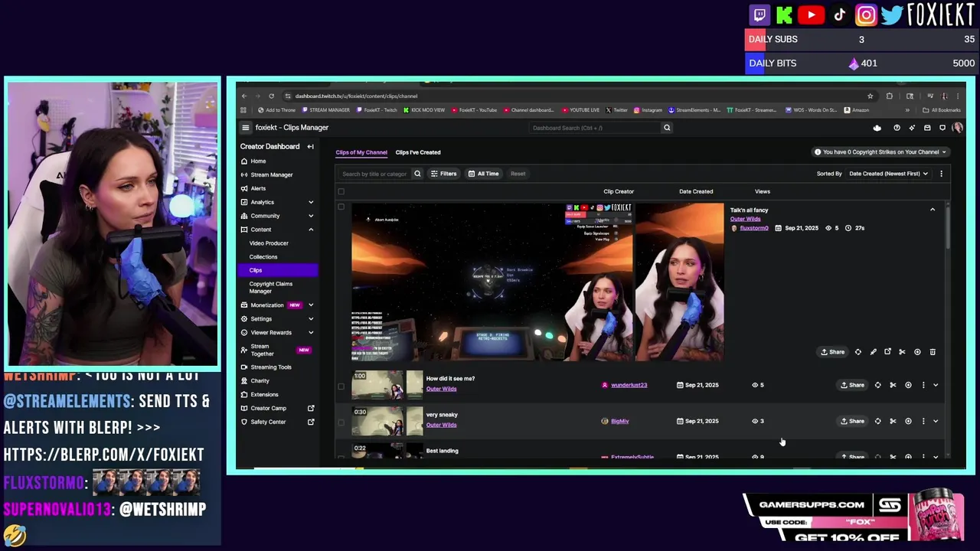Viewport: 980px width, 551px height.
Task: Switch to Clips I've Created tab
Action: click(418, 152)
